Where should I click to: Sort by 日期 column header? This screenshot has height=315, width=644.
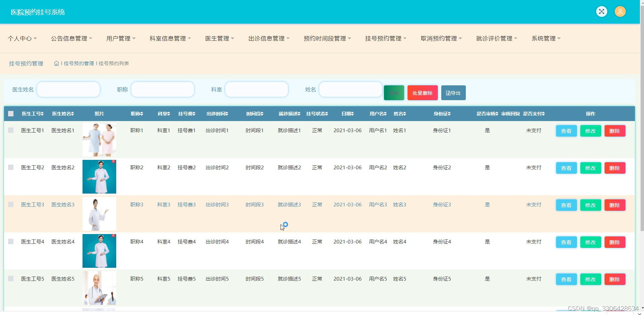tap(348, 114)
